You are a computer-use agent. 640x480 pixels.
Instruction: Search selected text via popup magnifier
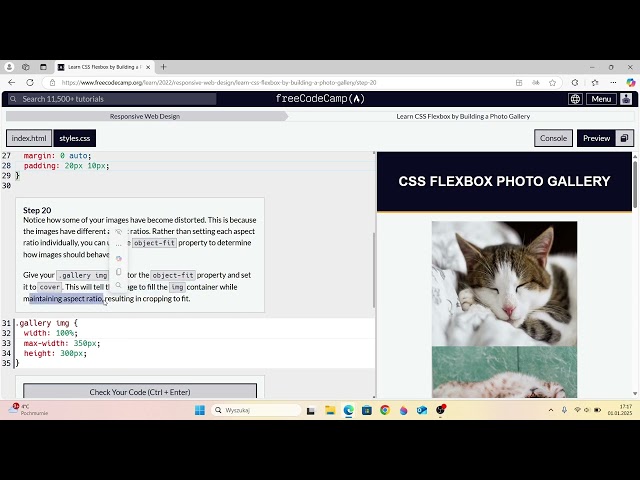[x=118, y=285]
